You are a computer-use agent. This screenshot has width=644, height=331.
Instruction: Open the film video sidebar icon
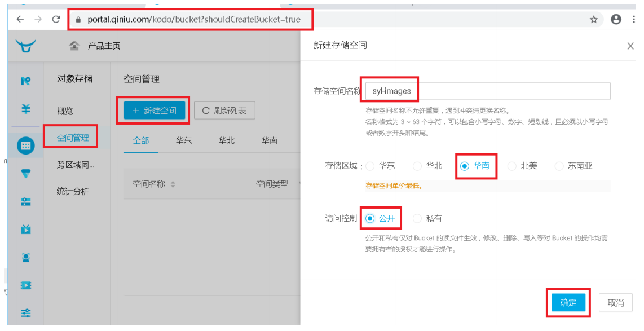(x=25, y=285)
